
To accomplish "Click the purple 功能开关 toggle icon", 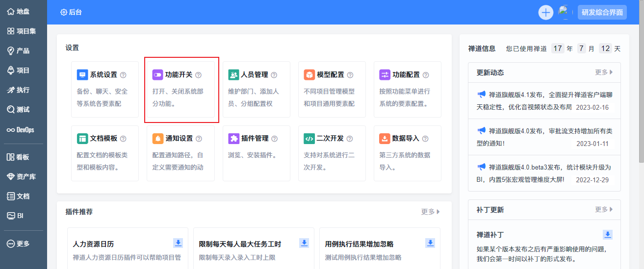I will (x=157, y=75).
